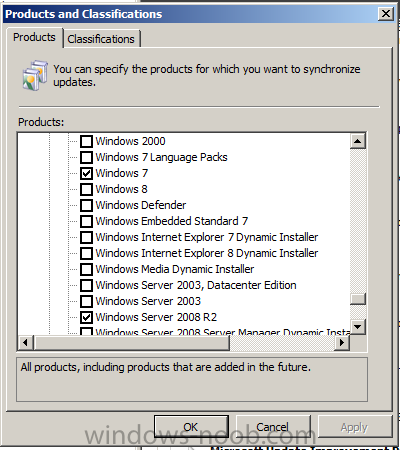Click the horizontal scrollbar left arrow
This screenshot has width=400, height=450.
coord(25,342)
